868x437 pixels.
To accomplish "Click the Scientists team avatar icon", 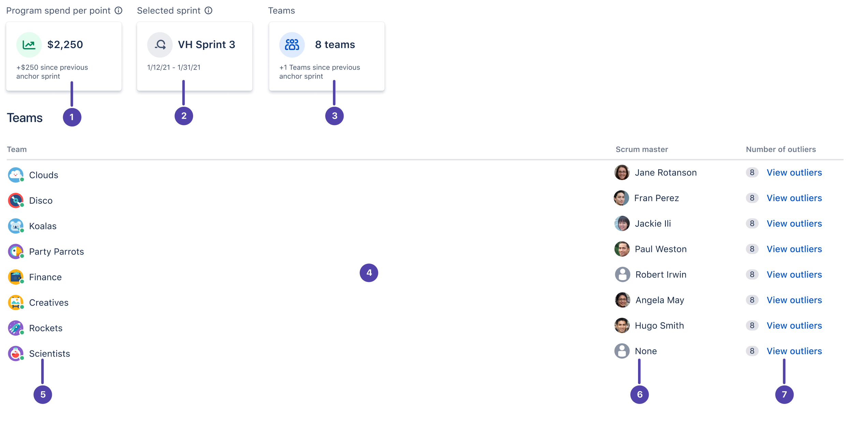I will click(16, 353).
